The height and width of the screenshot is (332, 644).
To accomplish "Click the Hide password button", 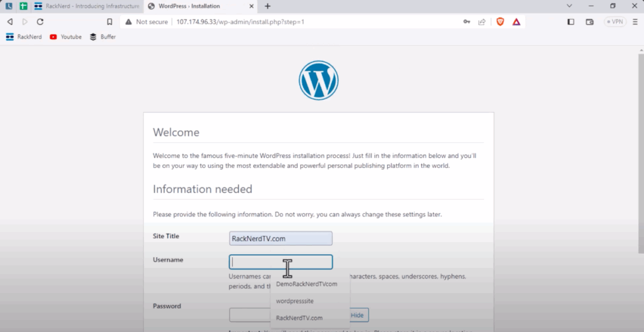I will click(357, 315).
